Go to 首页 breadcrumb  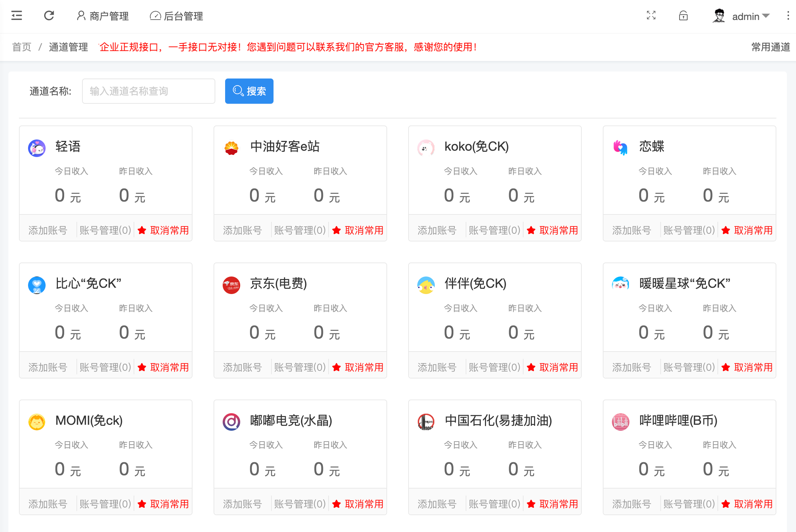click(22, 47)
